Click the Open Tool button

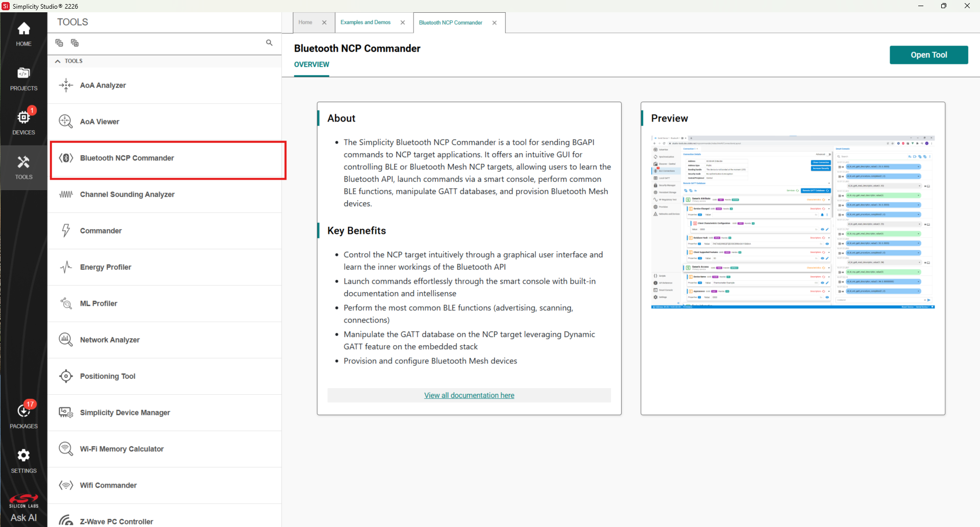928,55
